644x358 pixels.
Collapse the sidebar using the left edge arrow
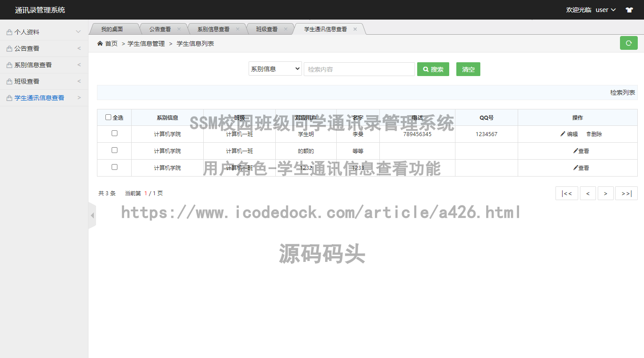pyautogui.click(x=92, y=215)
